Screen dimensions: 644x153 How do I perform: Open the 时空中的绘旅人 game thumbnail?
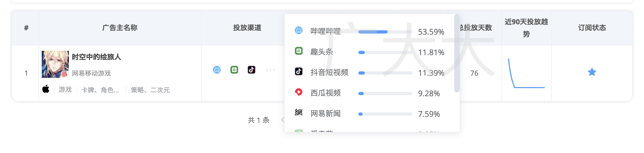55,64
